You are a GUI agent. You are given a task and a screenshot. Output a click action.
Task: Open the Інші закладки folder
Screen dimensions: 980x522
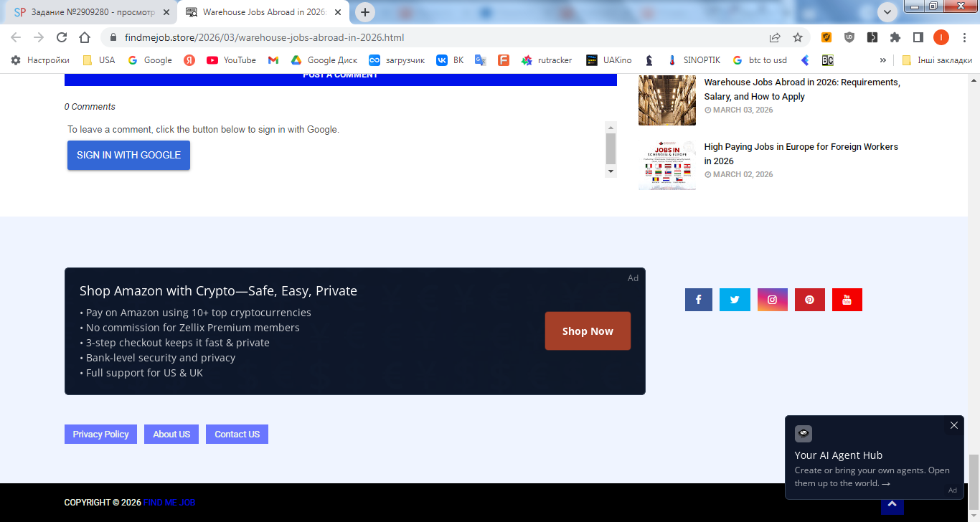coord(937,60)
